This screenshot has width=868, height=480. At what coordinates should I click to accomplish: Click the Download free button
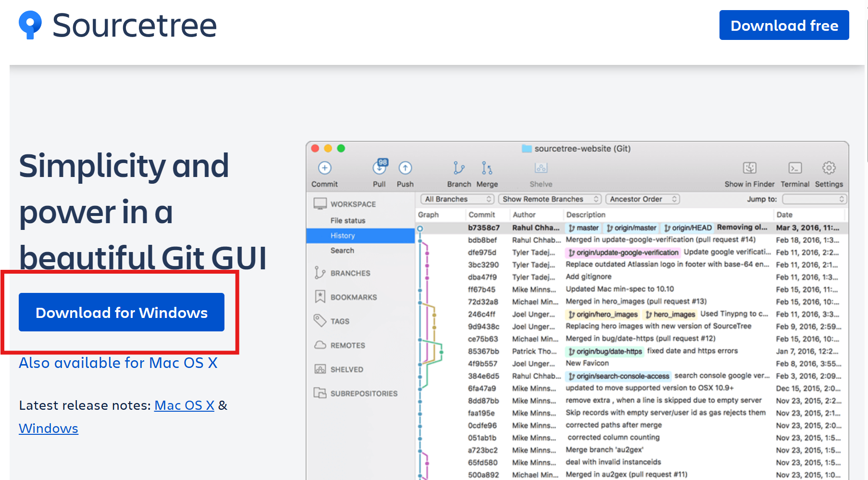click(784, 25)
